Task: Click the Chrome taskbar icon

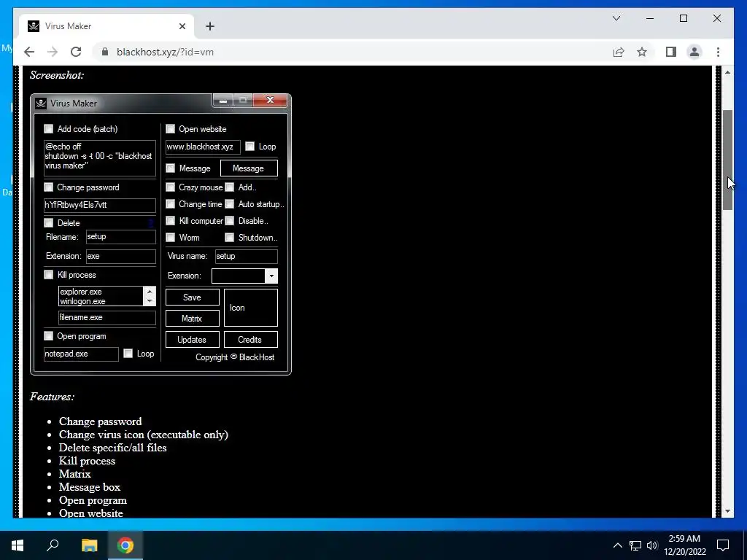Action: tap(125, 545)
